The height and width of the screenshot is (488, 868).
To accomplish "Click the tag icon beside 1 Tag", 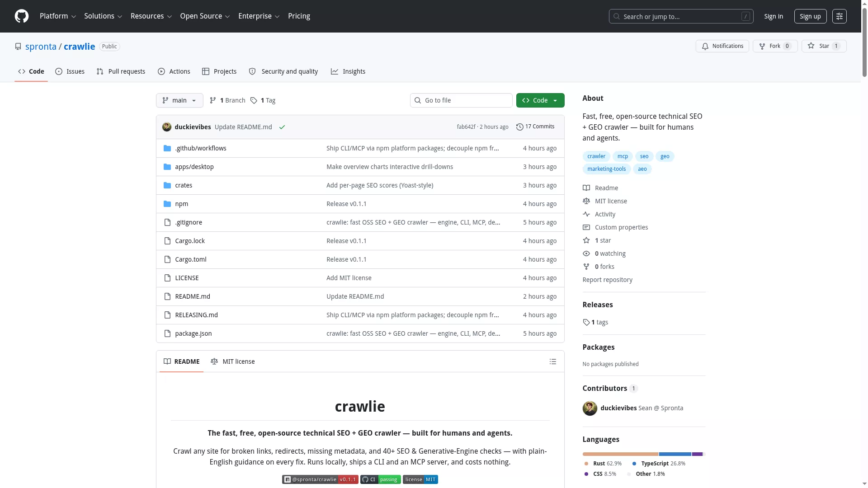I will click(x=254, y=100).
